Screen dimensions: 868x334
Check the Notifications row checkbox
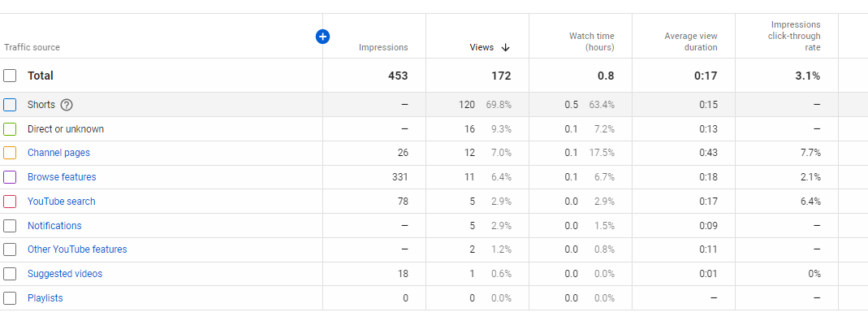click(10, 225)
